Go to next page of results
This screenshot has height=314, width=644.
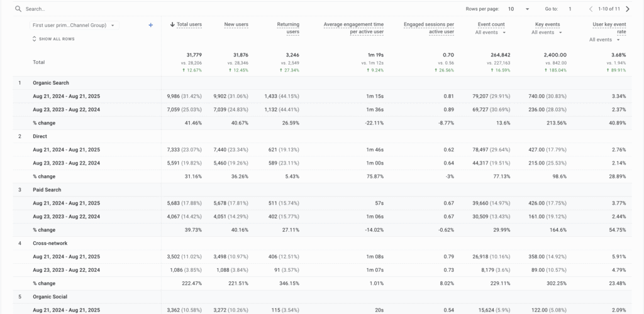pyautogui.click(x=627, y=9)
